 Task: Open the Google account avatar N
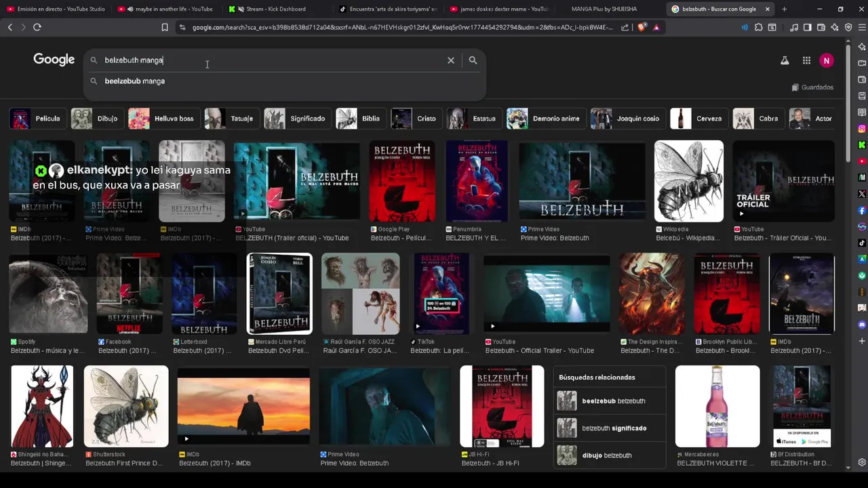click(x=826, y=60)
